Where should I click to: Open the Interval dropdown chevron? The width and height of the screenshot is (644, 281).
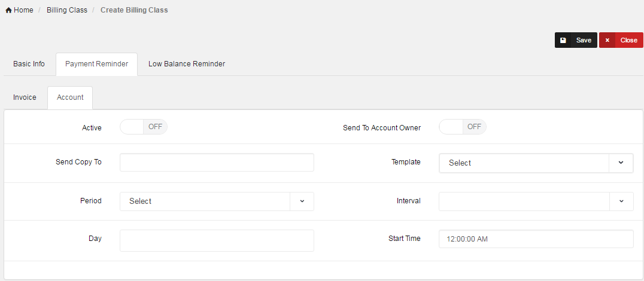621,201
